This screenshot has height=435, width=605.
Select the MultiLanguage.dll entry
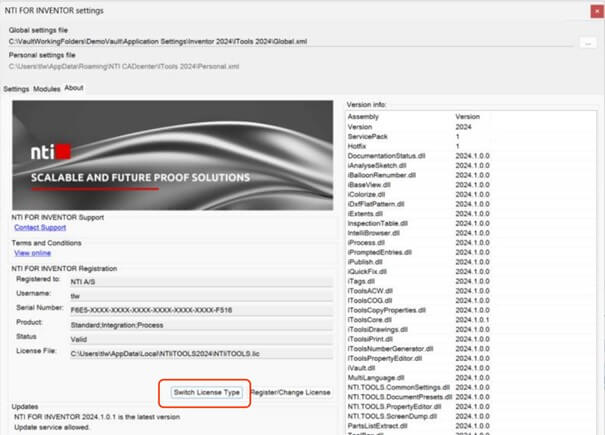coord(471,378)
